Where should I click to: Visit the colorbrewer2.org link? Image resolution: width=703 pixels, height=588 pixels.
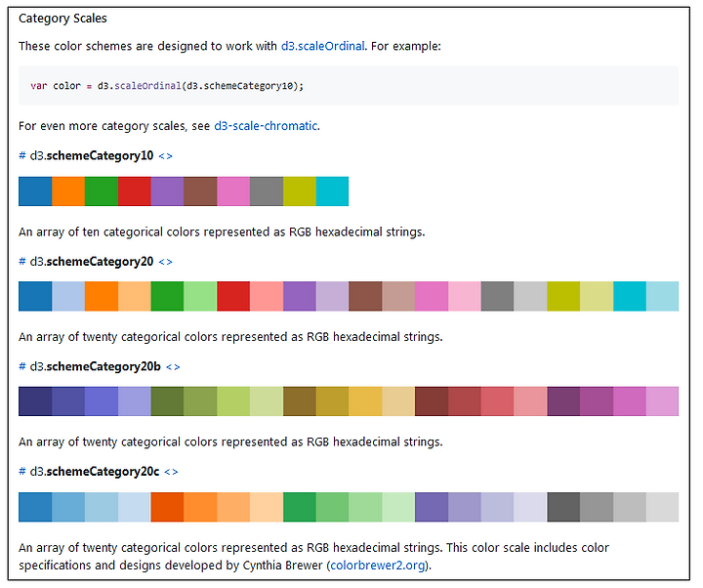[378, 566]
